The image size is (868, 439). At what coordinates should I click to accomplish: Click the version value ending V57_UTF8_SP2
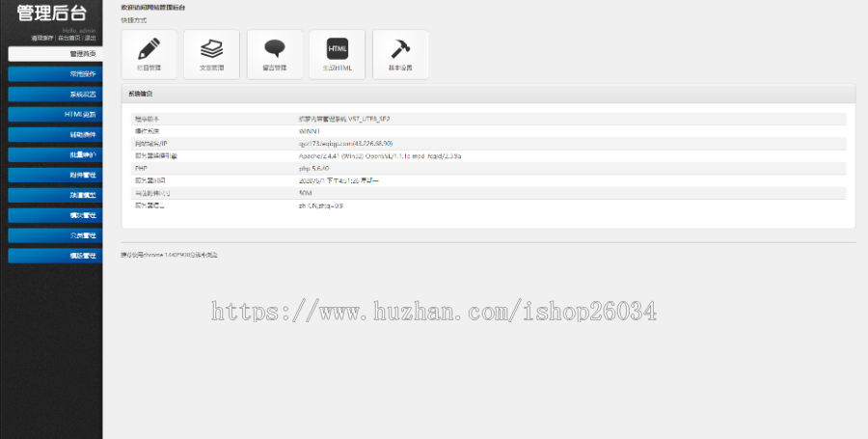tap(344, 119)
